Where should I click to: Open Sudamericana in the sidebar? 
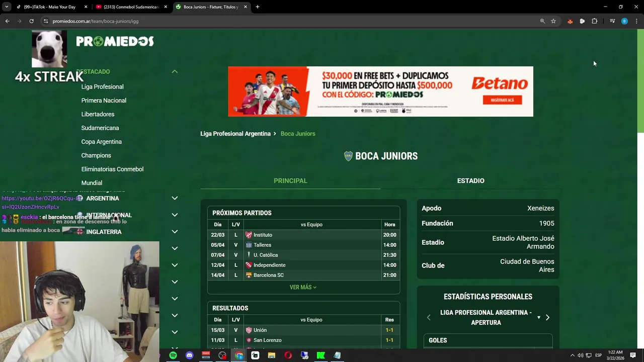100,128
